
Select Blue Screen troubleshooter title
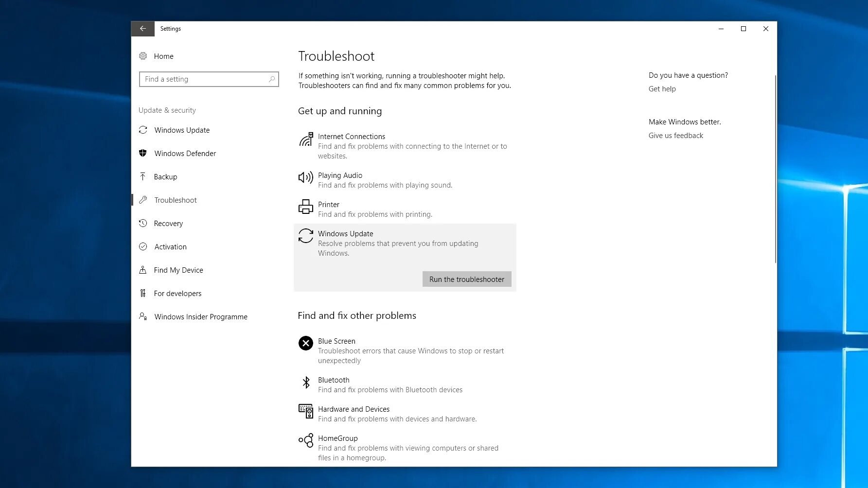(337, 341)
